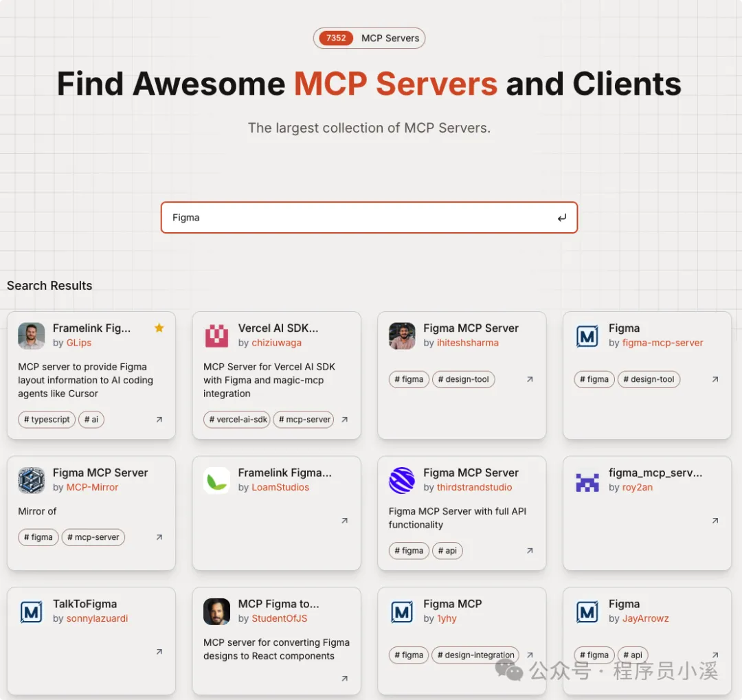Open sonnylazuardi author link
742x700 pixels.
click(x=97, y=618)
